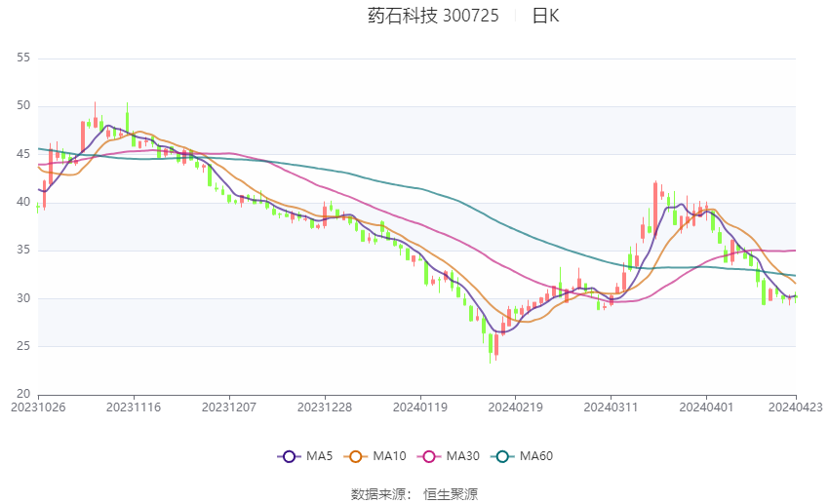Image resolution: width=829 pixels, height=504 pixels.
Task: Click the 20231116 date axis label
Action: coord(134,407)
